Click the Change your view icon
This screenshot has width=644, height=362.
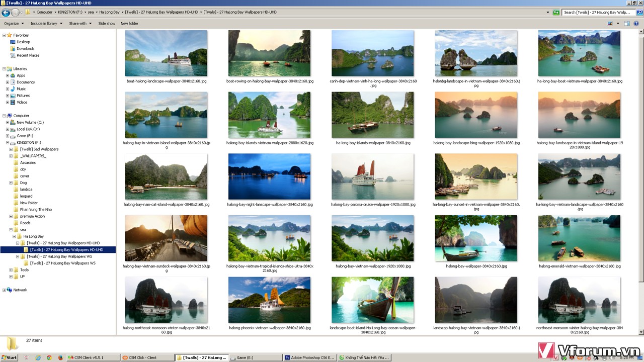[610, 23]
